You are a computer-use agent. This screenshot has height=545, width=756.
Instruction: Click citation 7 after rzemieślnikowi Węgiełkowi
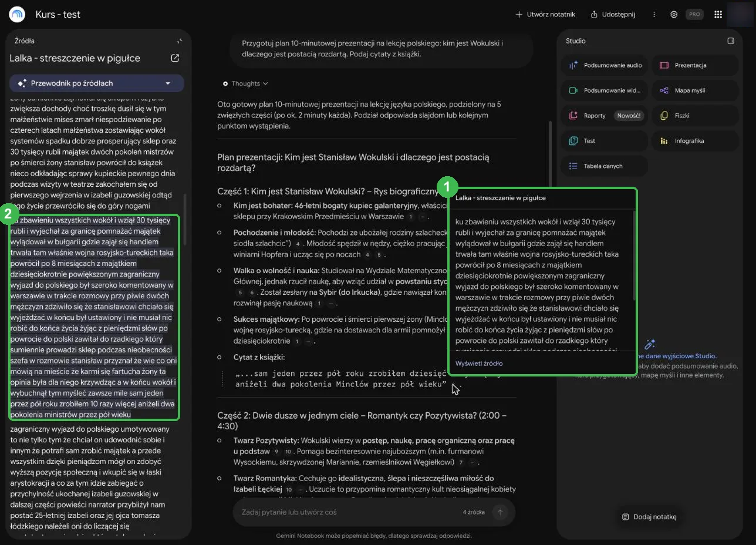(x=460, y=463)
